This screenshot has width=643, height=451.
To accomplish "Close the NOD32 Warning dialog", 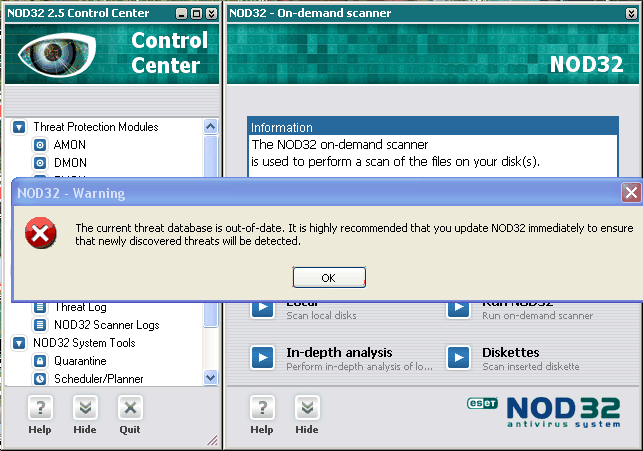I will pos(631,192).
